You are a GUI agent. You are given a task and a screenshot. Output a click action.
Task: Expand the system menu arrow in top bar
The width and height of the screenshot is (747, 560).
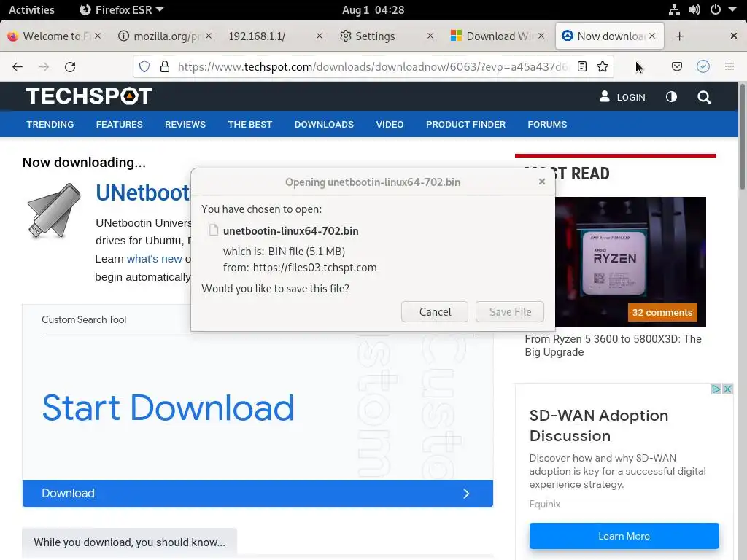coord(732,9)
